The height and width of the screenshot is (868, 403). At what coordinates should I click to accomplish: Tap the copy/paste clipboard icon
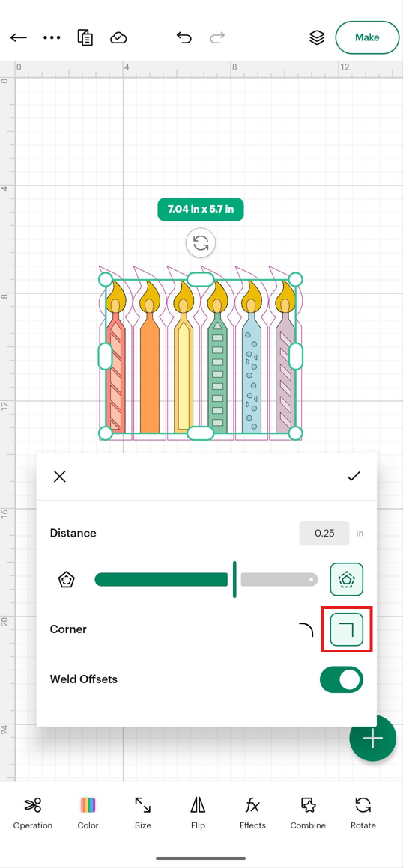85,37
